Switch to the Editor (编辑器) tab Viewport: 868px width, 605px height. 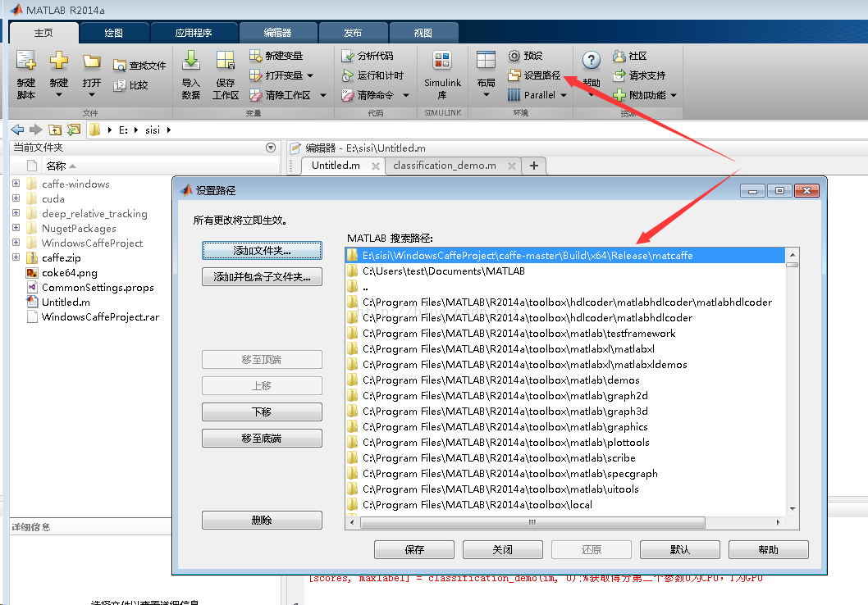[278, 33]
